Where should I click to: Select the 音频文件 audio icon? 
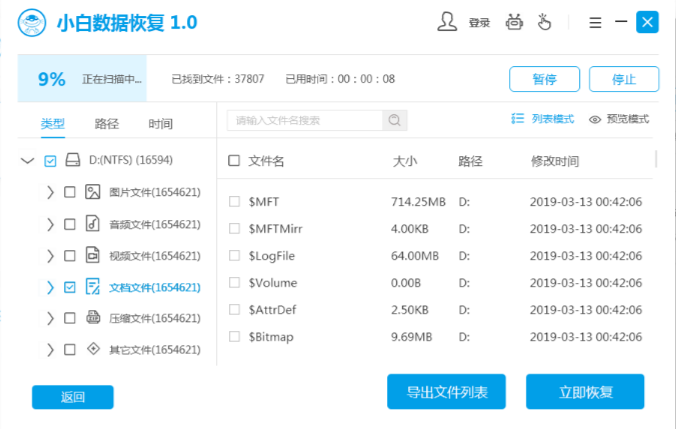click(x=93, y=223)
